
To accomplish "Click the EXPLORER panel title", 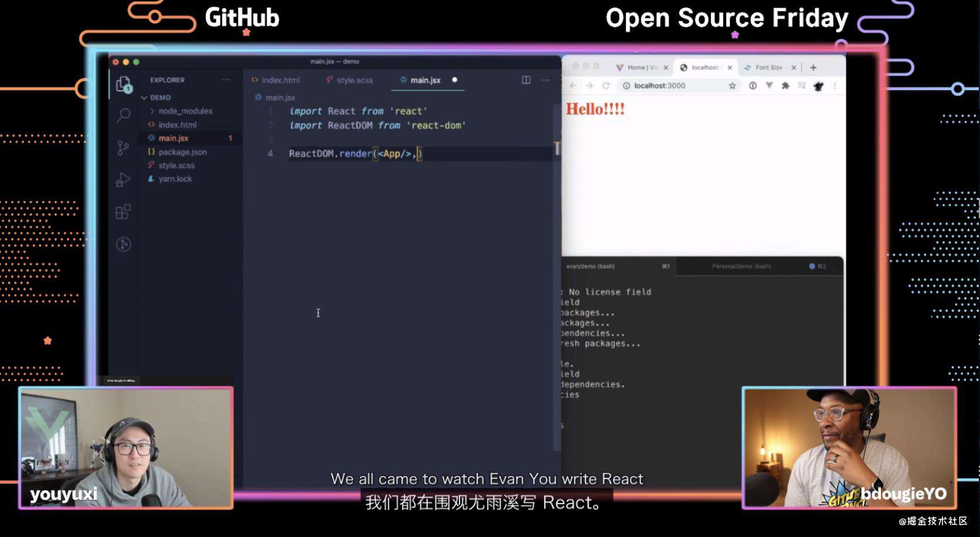I will [x=167, y=80].
